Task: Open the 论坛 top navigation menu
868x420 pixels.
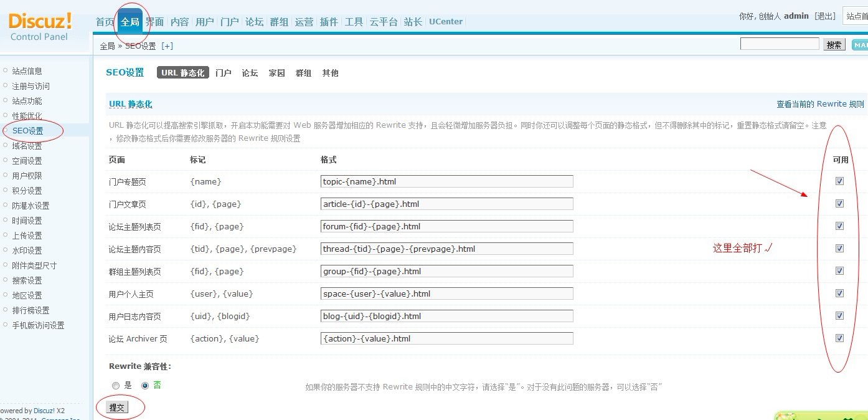Action: pos(254,22)
